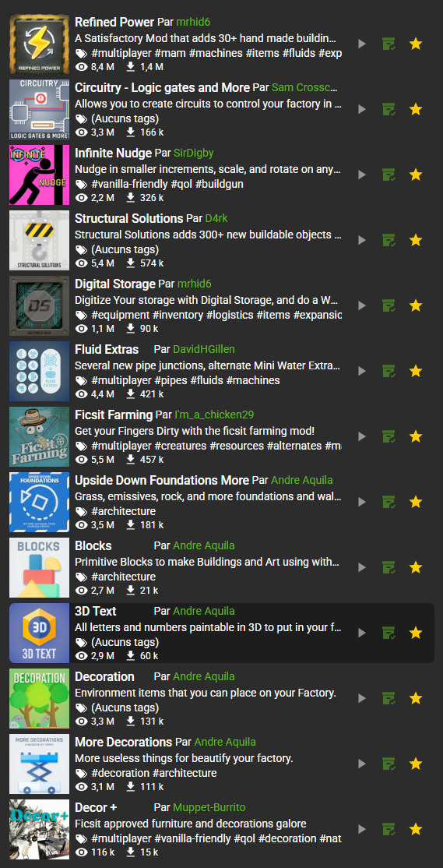
Task: Click the Infinite Nudge thumbnail image
Action: (39, 175)
